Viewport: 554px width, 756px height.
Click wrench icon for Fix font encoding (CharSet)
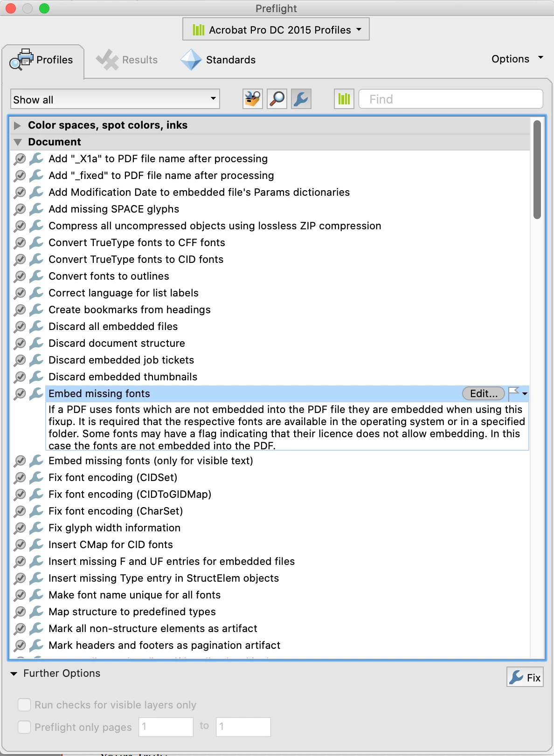[36, 511]
